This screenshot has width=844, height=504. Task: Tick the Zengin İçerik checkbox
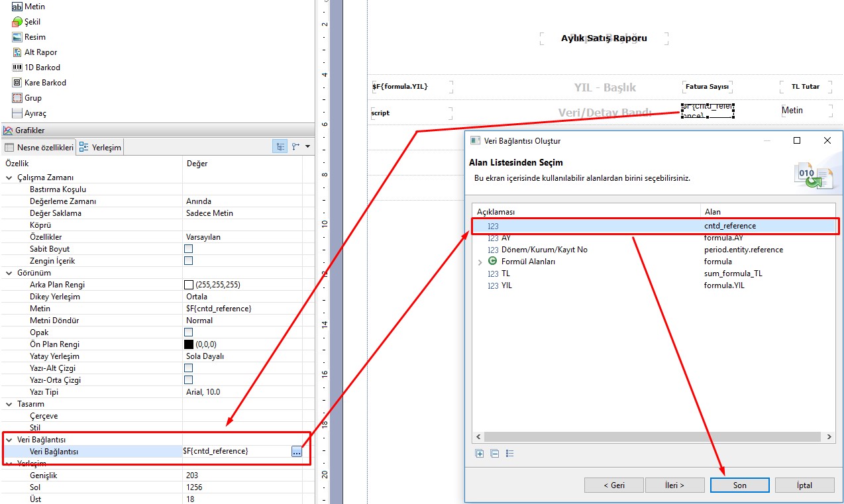189,261
